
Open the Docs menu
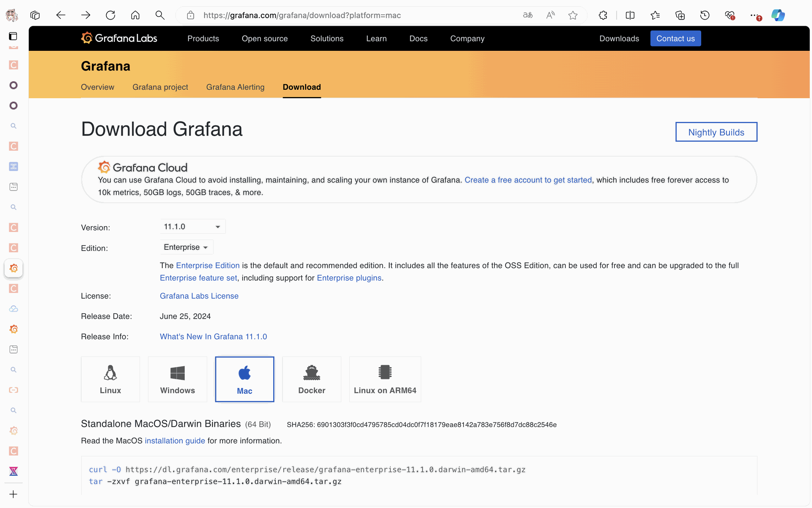[419, 39]
